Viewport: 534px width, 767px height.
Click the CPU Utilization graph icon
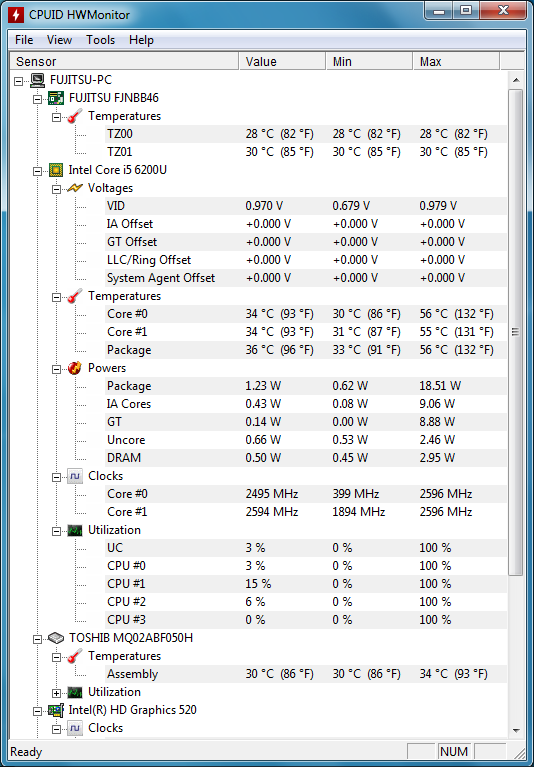point(75,530)
